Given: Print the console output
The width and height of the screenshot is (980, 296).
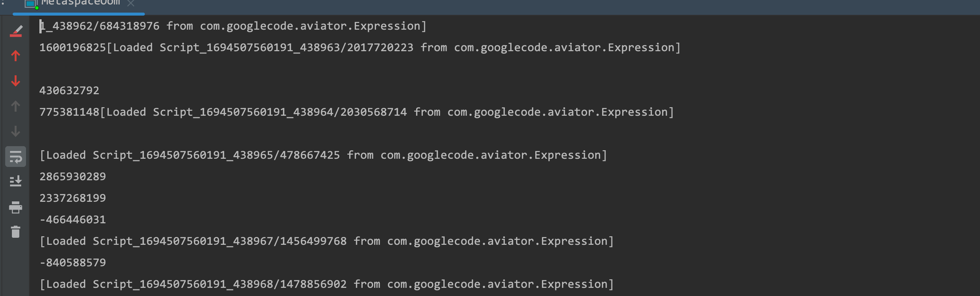Looking at the screenshot, I should coord(16,207).
